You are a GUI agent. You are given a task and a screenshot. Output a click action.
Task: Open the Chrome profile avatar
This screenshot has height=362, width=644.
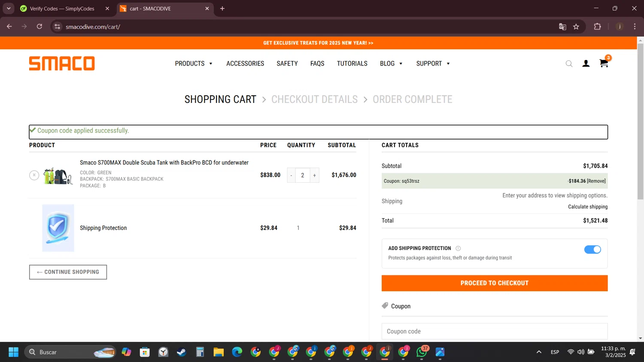point(620,27)
